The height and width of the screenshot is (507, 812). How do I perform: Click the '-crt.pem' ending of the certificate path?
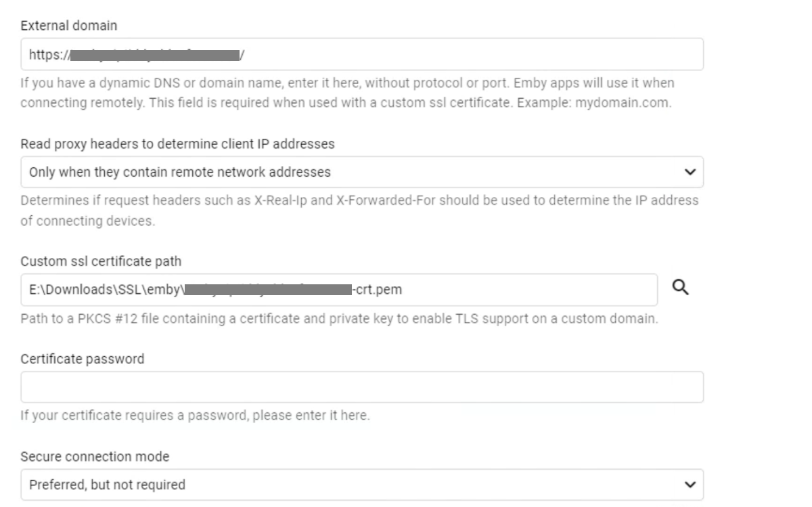pos(377,290)
